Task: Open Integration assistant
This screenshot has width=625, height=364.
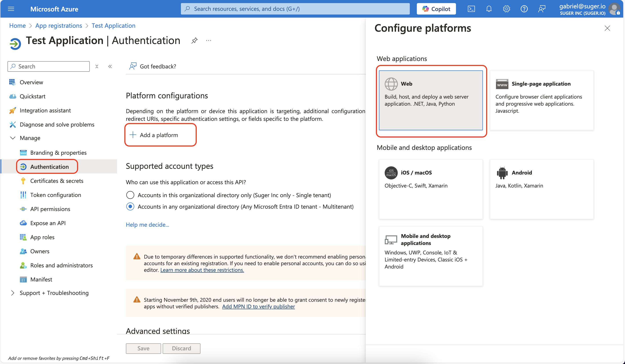Action: [x=45, y=110]
